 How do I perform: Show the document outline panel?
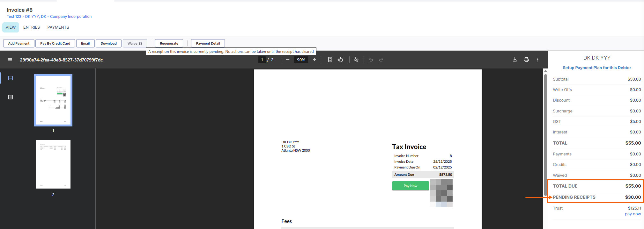(x=11, y=97)
